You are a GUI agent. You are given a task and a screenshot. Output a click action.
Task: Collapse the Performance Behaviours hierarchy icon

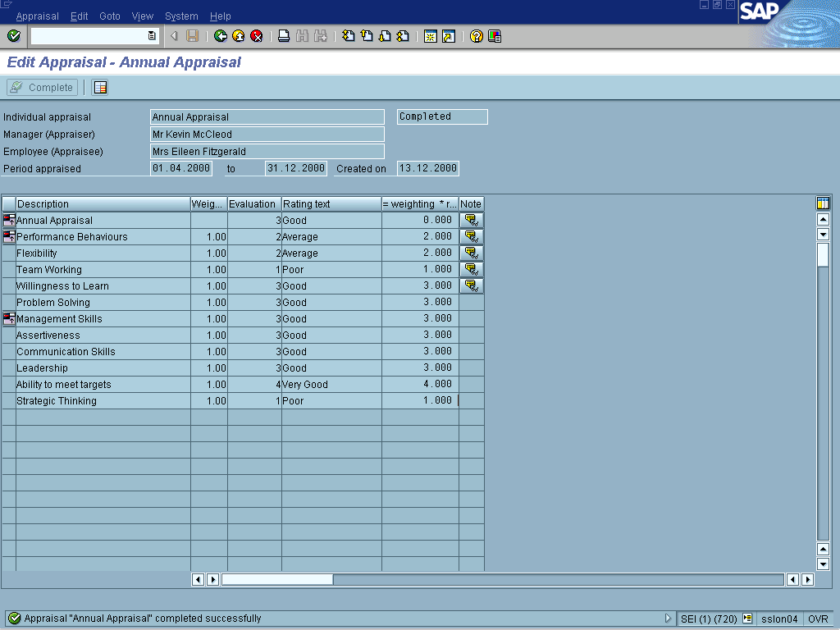point(9,236)
